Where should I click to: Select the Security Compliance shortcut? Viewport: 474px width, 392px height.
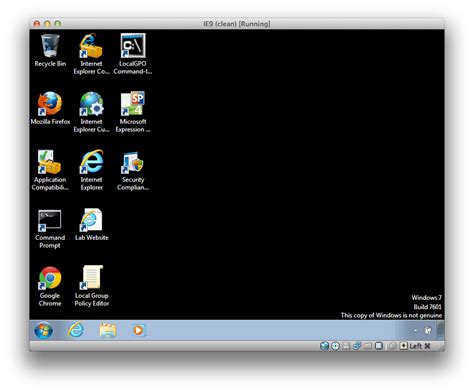(x=133, y=170)
